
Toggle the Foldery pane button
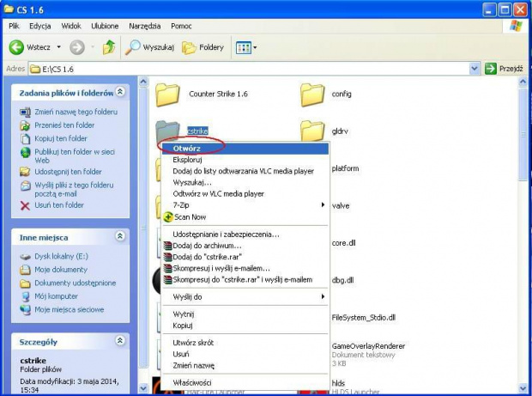pos(203,47)
